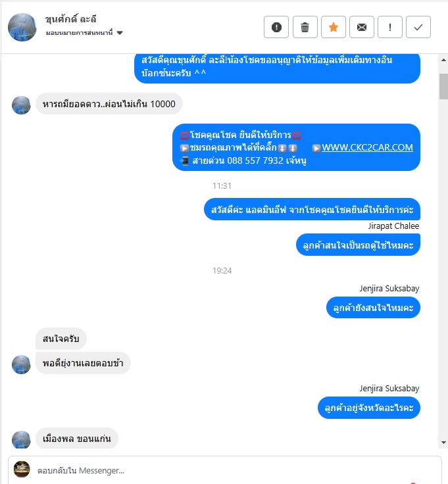Screen dimensions: 448x484
Task: Click the 19:24 timestamp label
Action: click(222, 271)
